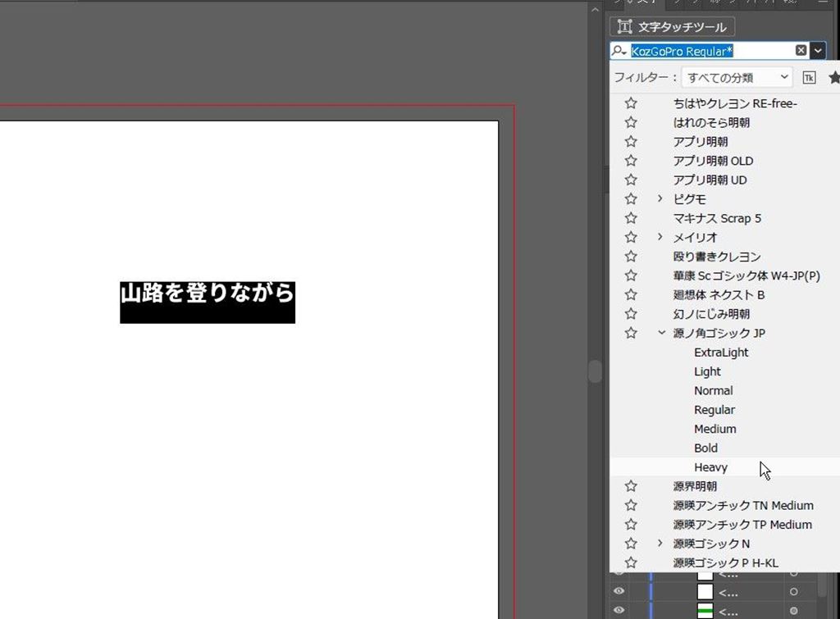Mark 源界明朝 as favorite
Viewport: 840px width, 619px height.
[631, 486]
